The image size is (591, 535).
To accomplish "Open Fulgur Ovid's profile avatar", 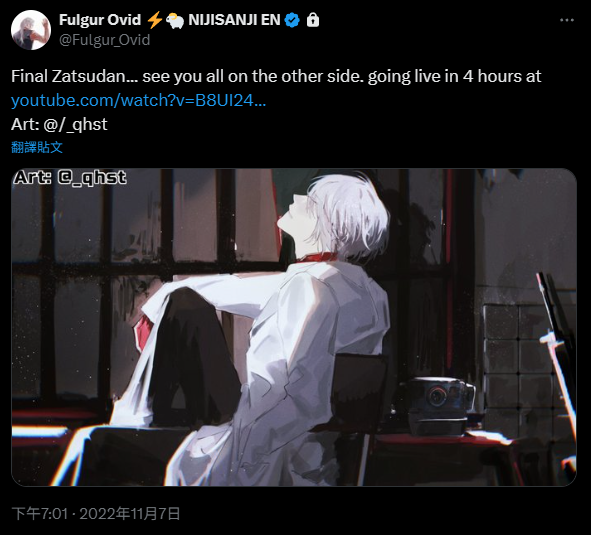I will (x=31, y=30).
